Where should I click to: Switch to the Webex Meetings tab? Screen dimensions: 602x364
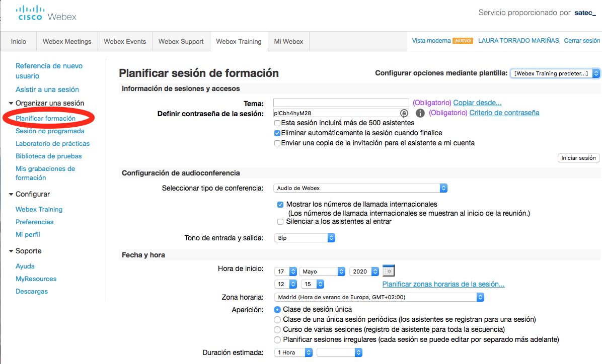tap(67, 41)
